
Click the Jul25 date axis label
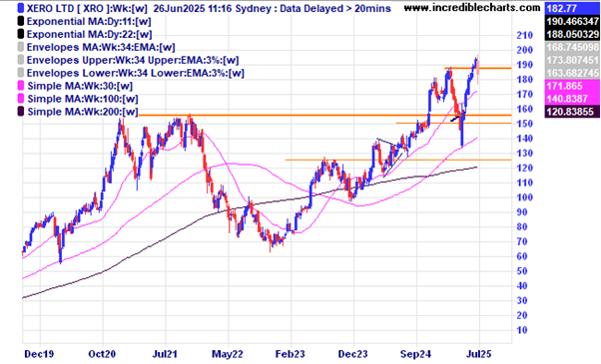pyautogui.click(x=479, y=354)
